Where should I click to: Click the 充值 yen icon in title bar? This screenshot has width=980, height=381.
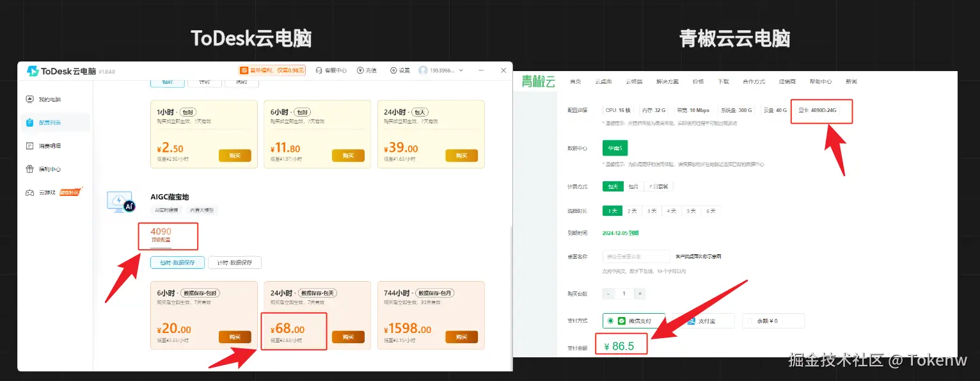(360, 70)
